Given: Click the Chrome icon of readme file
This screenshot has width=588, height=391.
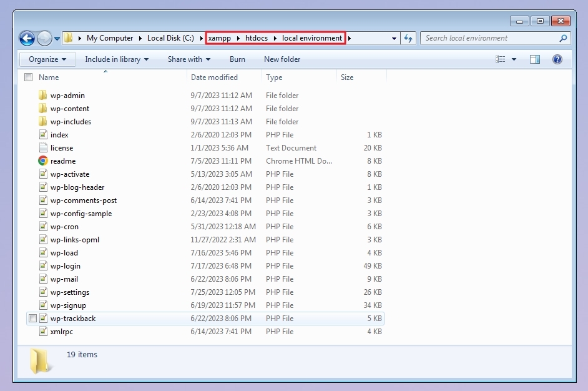Looking at the screenshot, I should point(43,161).
